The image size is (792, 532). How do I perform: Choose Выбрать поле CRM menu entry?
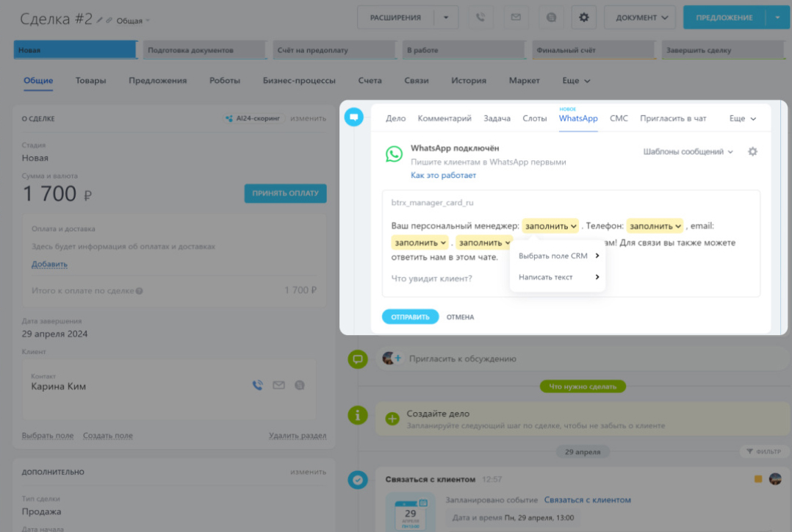click(558, 256)
